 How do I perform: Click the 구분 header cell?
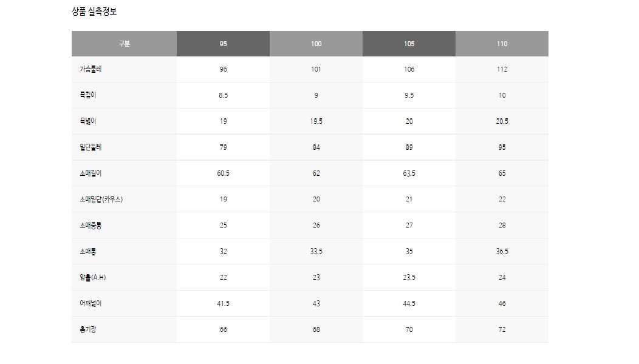(x=125, y=44)
